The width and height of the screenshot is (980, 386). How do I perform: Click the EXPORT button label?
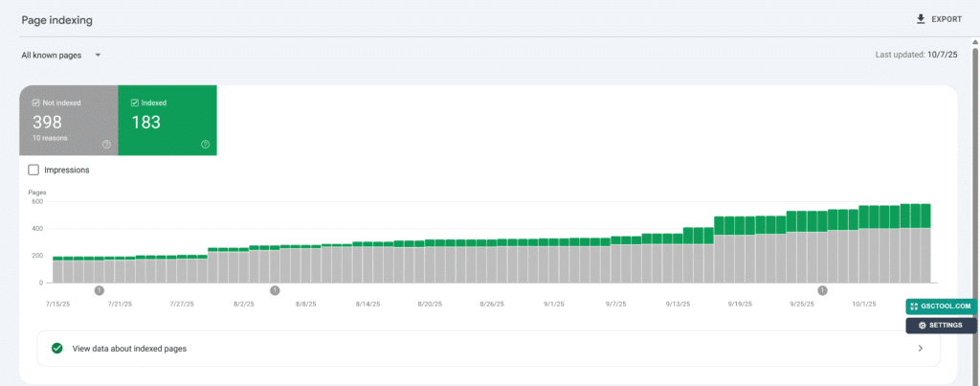pos(947,19)
